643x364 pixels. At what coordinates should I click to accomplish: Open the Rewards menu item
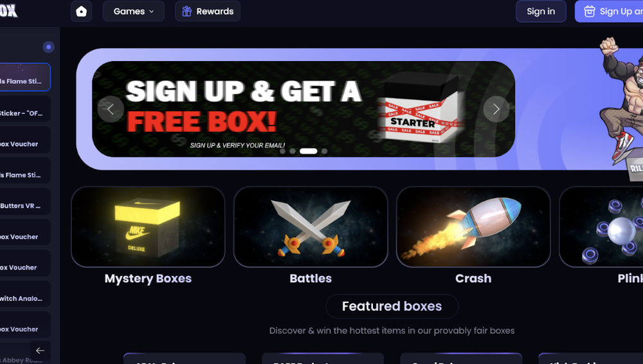[x=208, y=11]
